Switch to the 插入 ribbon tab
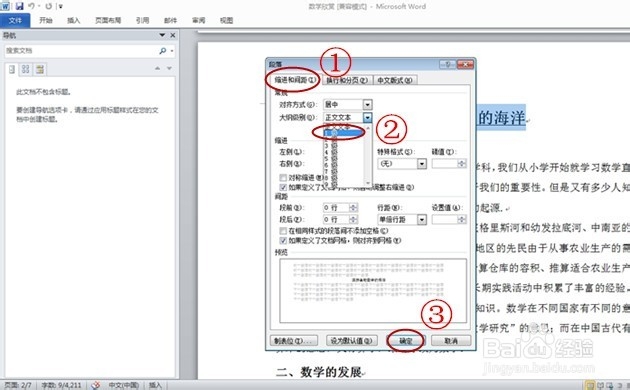 point(74,20)
